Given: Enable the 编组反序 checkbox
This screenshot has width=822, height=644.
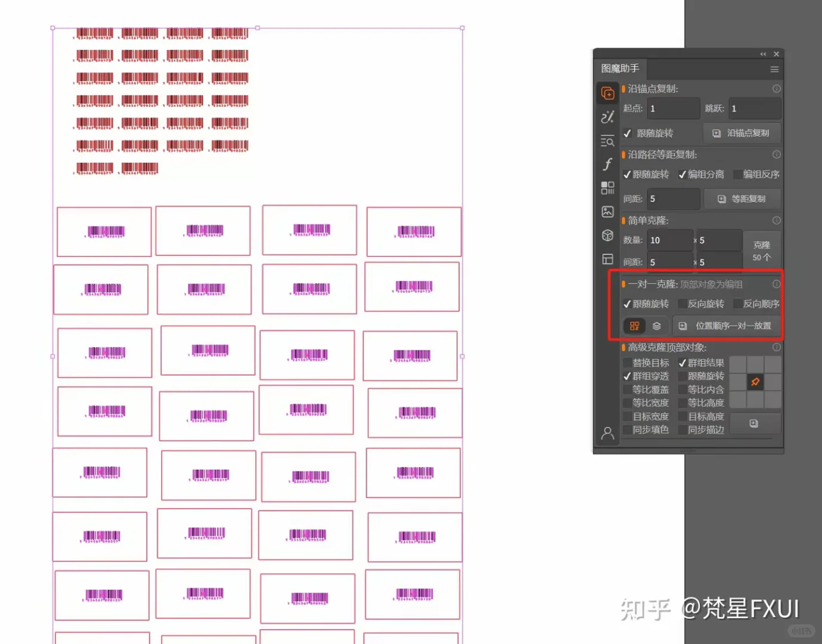Looking at the screenshot, I should click(737, 175).
